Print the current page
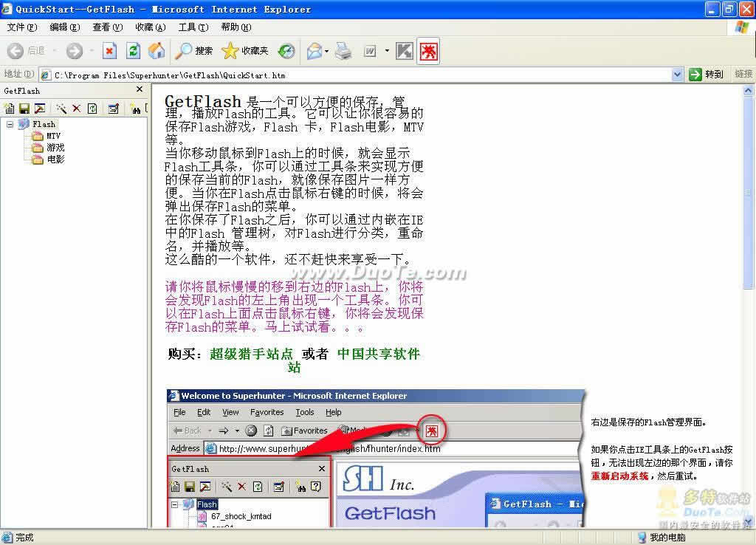 (343, 51)
